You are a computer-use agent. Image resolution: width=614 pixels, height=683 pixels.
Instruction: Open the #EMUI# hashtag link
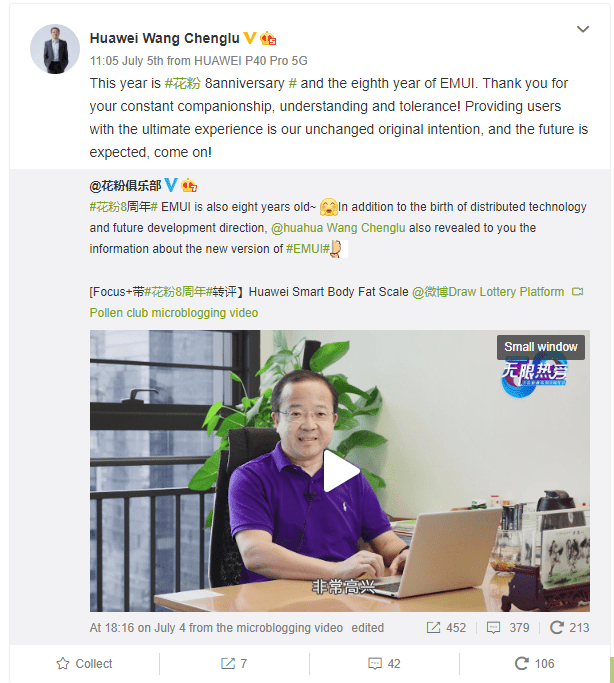(x=307, y=249)
